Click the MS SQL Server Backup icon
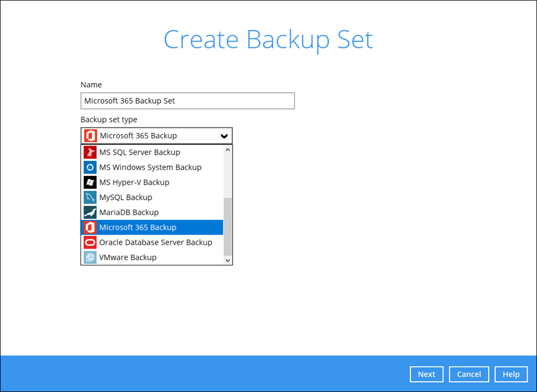 click(90, 152)
